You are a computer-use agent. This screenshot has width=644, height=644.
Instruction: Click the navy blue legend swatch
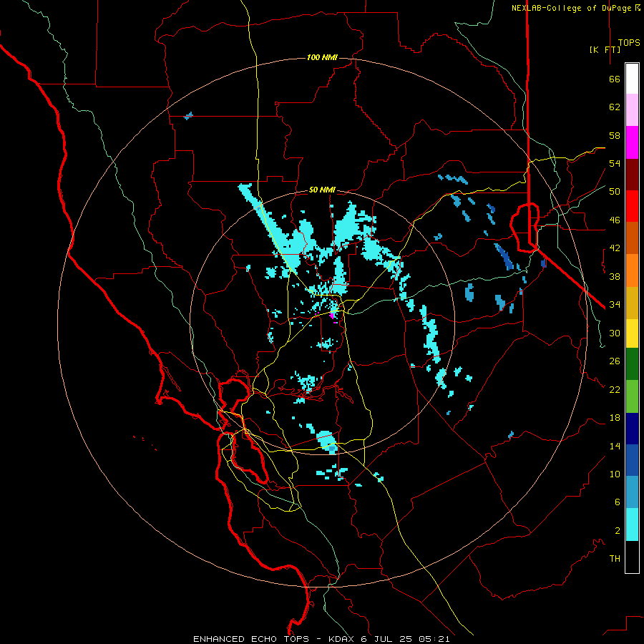coord(632,429)
